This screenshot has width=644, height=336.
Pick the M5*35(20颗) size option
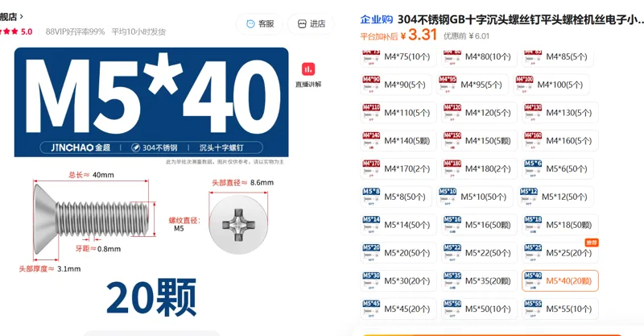pyautogui.click(x=479, y=280)
